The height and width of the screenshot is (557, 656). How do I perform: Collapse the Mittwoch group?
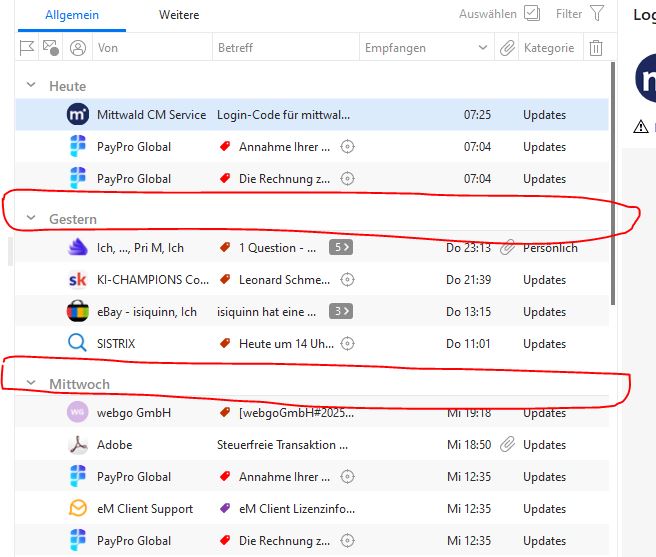pyautogui.click(x=31, y=382)
